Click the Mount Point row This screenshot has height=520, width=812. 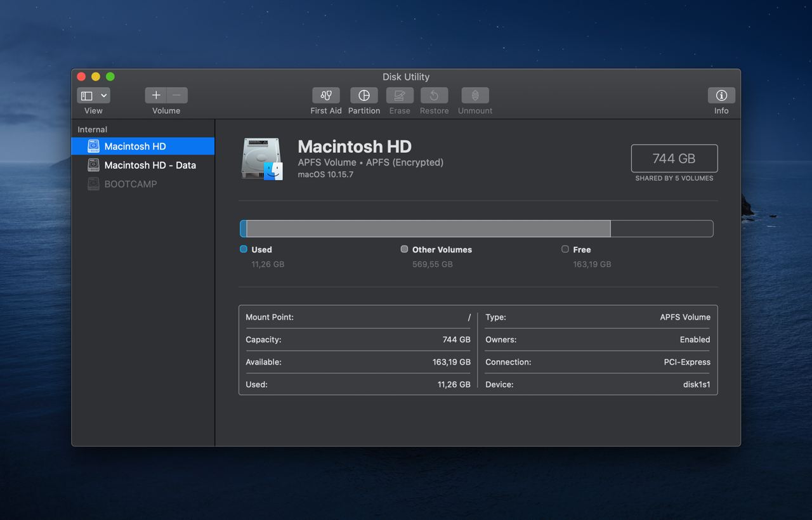coord(358,317)
